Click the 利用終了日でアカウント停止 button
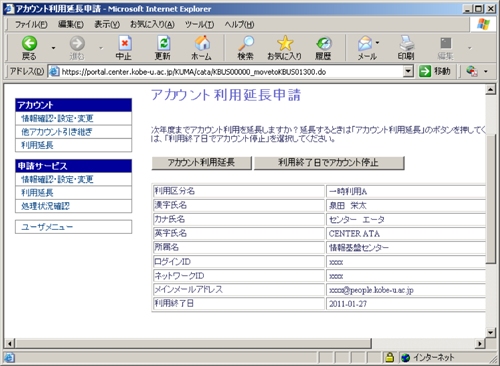Viewport: 500px width, 366px height. (x=329, y=163)
